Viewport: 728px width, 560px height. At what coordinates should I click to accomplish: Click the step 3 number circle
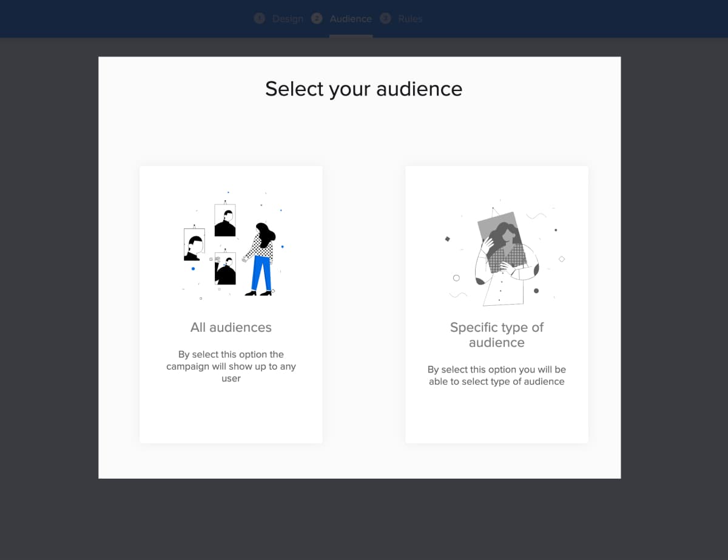tap(385, 19)
